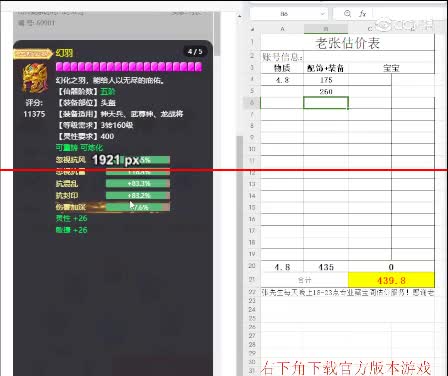The height and width of the screenshot is (376, 448).
Task: Click the 敏捷 +26 bonus
Action: click(x=71, y=230)
